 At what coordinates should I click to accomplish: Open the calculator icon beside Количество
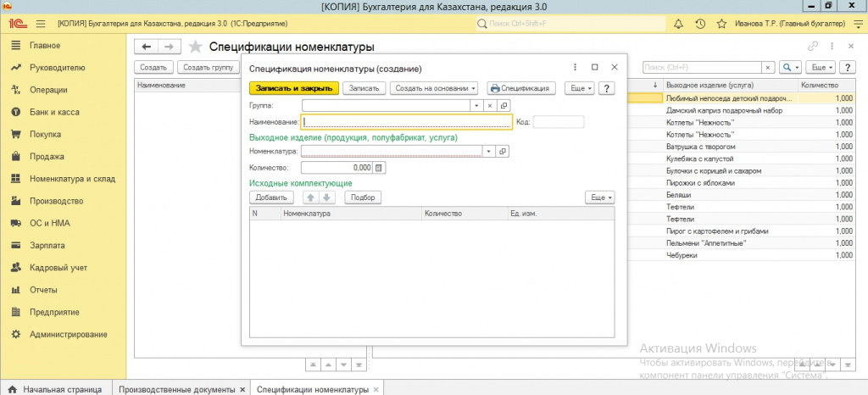pyautogui.click(x=379, y=168)
